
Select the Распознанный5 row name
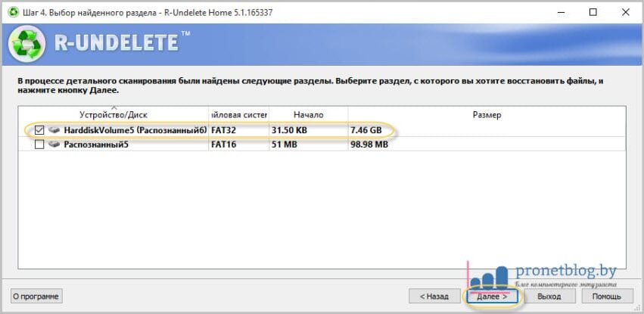[x=96, y=145]
